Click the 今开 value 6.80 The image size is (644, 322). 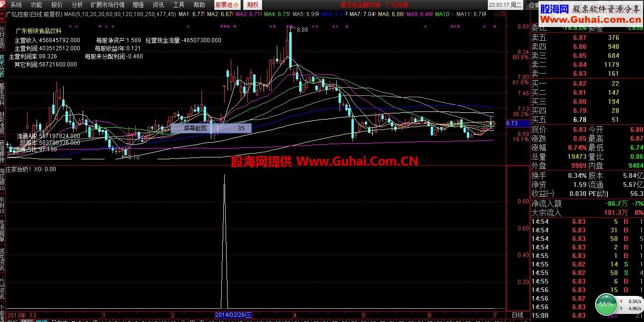tap(636, 129)
